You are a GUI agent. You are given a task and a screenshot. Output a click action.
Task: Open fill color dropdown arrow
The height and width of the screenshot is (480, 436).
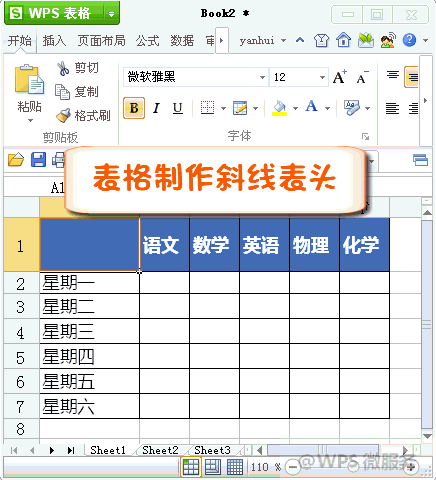click(x=295, y=108)
